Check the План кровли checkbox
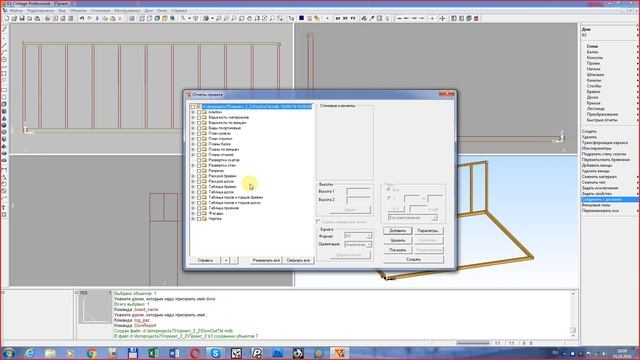This screenshot has width=640, height=360. point(199,133)
